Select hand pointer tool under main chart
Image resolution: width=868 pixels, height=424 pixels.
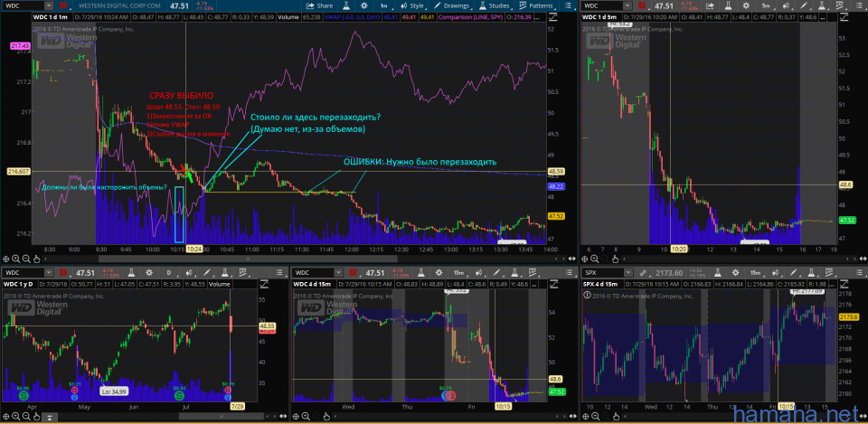pyautogui.click(x=37, y=259)
